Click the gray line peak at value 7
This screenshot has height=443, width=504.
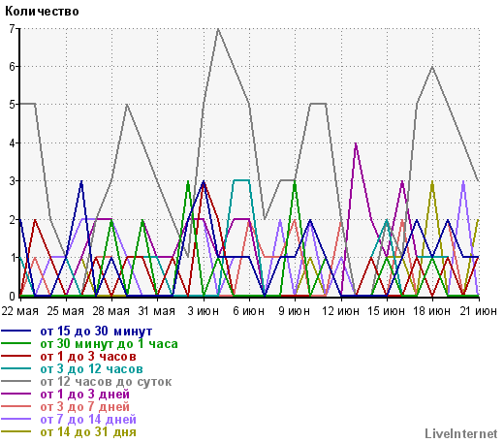pos(218,29)
